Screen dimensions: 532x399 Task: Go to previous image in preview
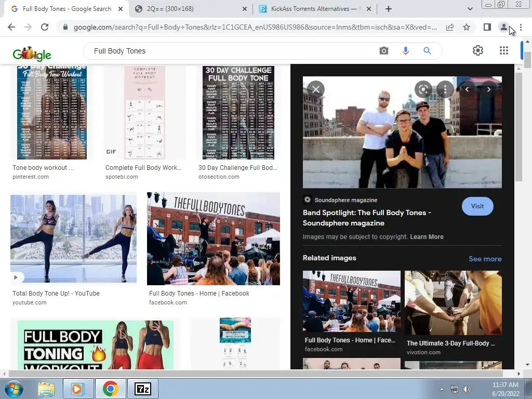[467, 89]
